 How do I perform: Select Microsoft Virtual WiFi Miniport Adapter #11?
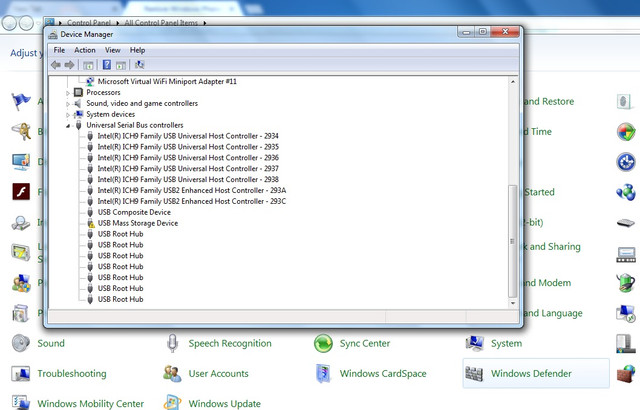[x=167, y=82]
